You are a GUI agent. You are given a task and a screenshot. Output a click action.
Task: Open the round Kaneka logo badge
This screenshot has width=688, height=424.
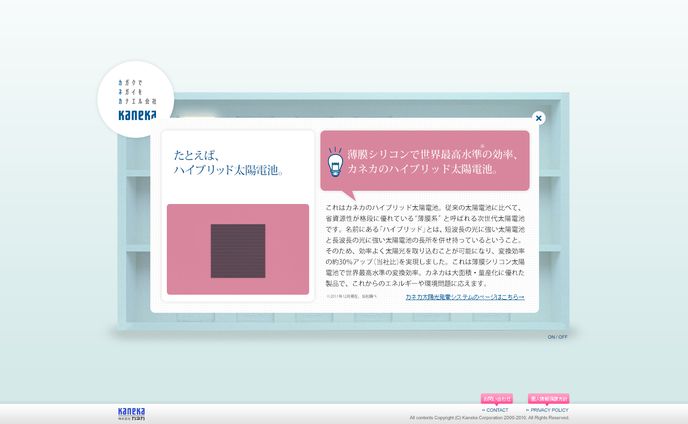tap(136, 100)
